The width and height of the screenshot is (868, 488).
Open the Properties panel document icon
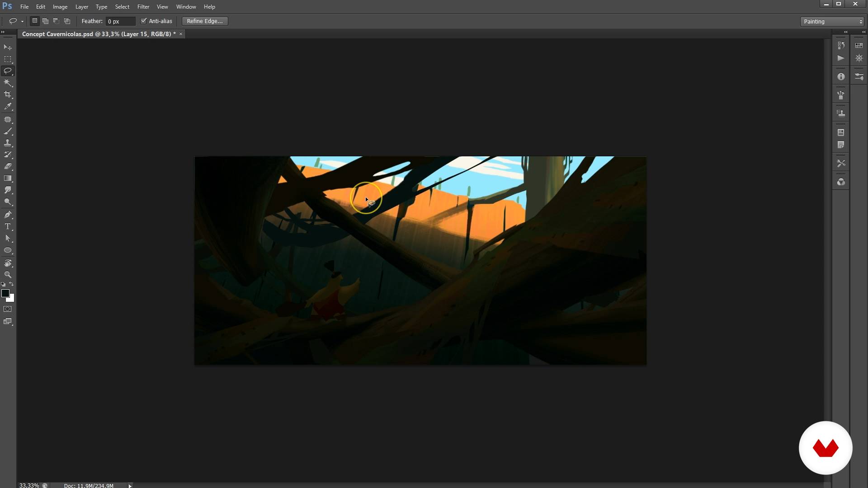pyautogui.click(x=841, y=132)
